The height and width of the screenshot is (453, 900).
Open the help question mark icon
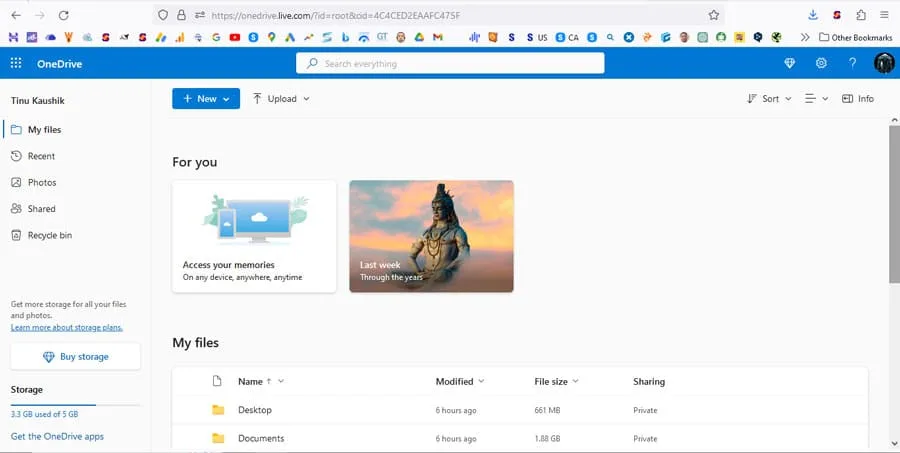pos(852,63)
